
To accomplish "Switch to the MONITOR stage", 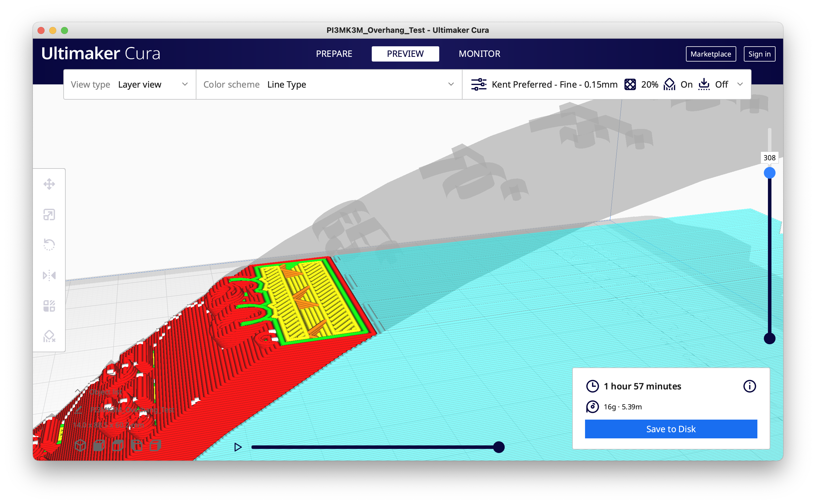I will coord(479,54).
